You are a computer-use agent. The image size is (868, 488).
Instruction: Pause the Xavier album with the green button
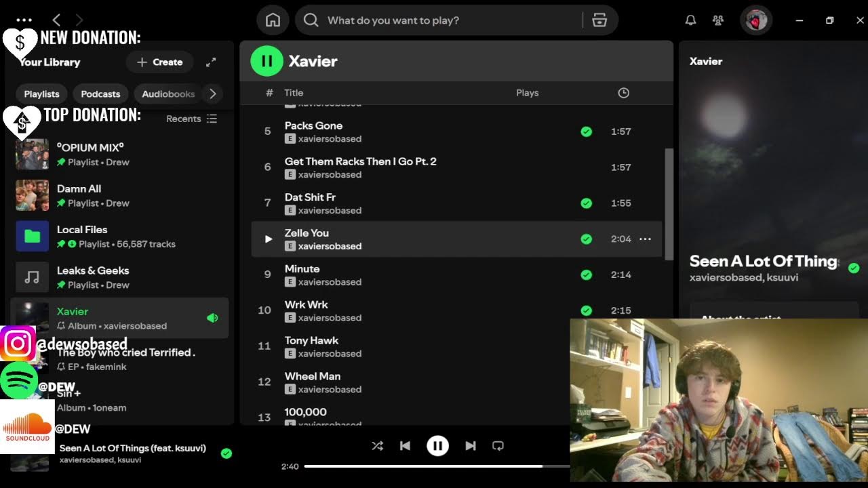click(267, 61)
